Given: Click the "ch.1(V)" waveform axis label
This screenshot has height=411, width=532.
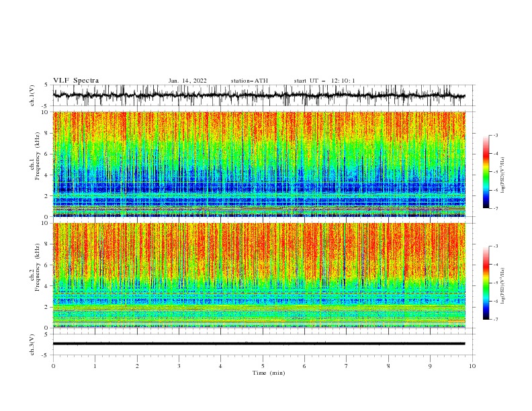Looking at the screenshot, I should tap(32, 95).
